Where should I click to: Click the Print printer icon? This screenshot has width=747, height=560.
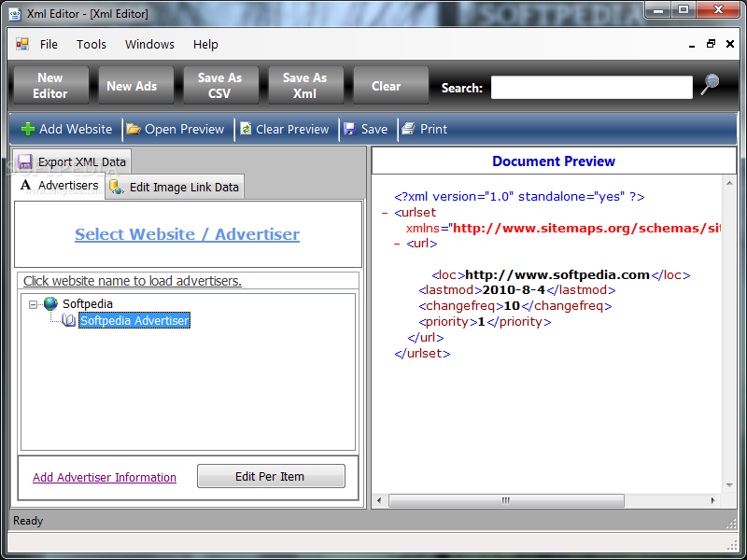point(408,129)
